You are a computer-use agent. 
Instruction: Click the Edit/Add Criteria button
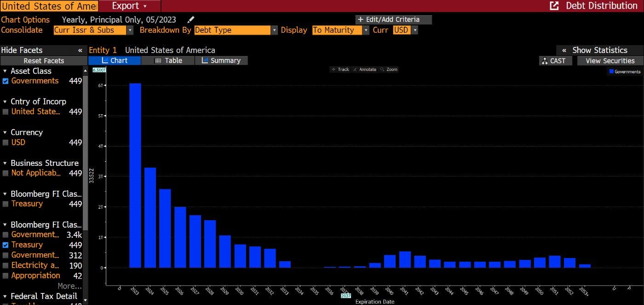pos(393,20)
